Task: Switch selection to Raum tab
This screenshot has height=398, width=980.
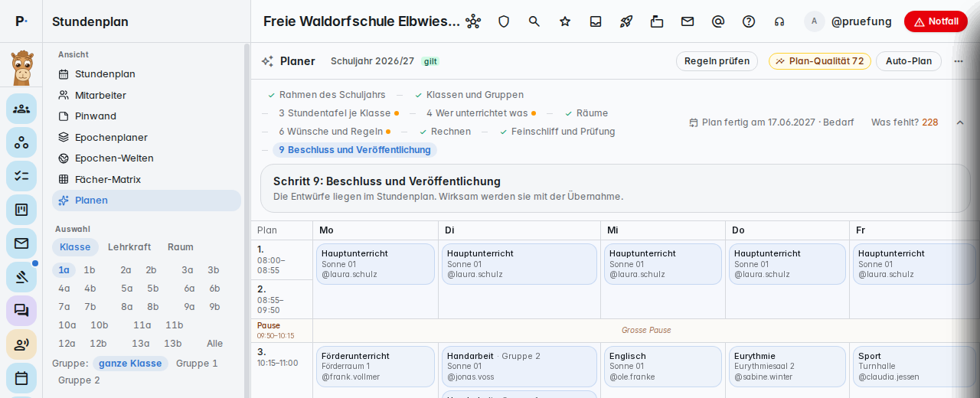Action: [x=181, y=247]
